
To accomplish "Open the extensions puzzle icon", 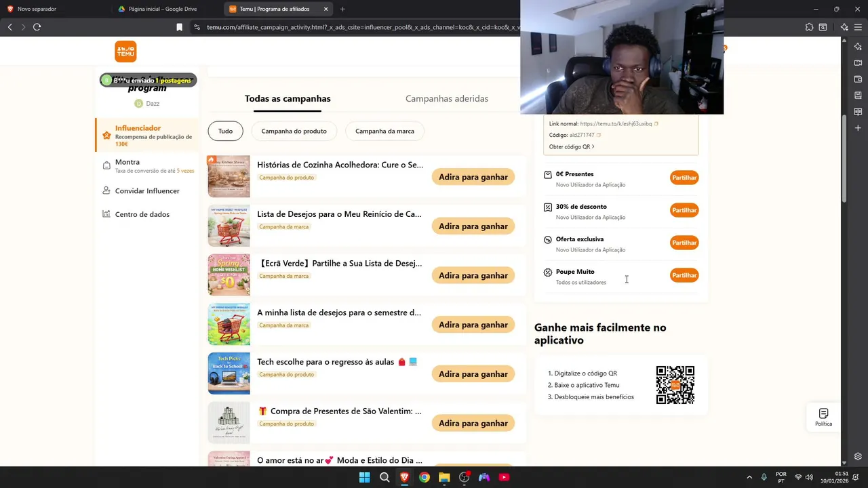I will [809, 27].
